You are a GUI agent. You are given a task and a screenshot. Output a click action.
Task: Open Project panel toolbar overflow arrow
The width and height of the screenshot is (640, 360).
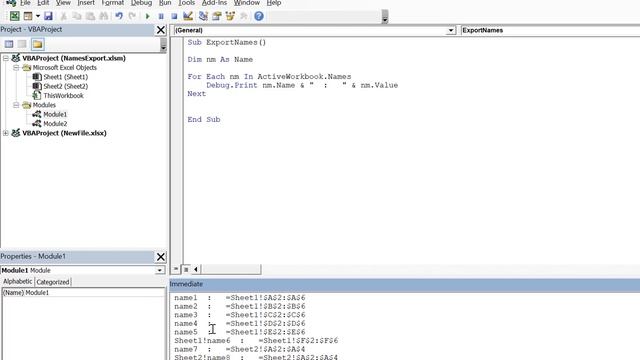click(163, 45)
